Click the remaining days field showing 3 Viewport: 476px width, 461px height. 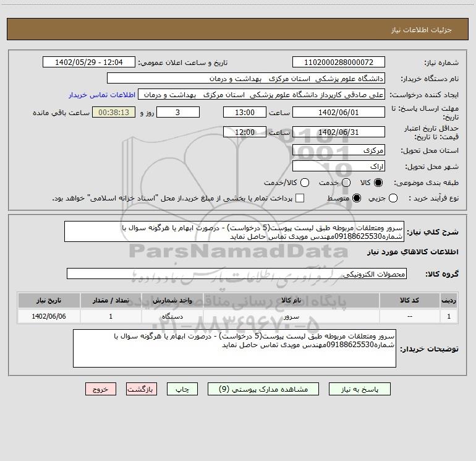point(178,112)
